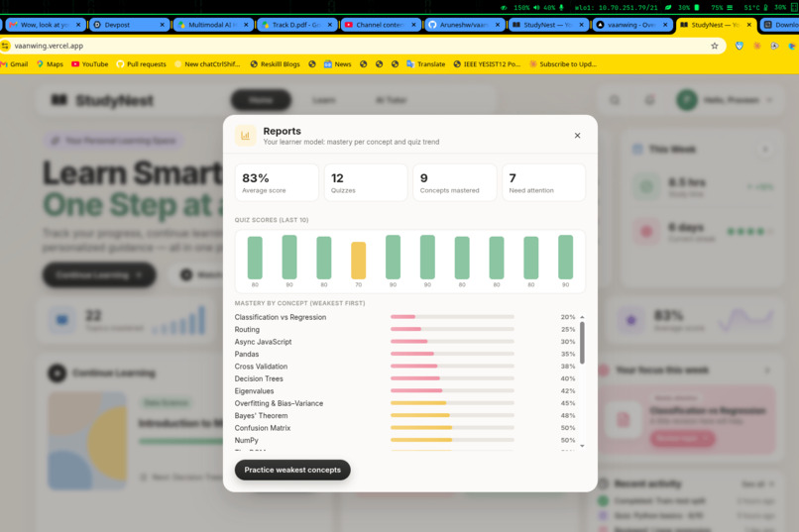Viewport: 799px width, 532px height.
Task: Click the 83% Average score card
Action: [x=277, y=182]
